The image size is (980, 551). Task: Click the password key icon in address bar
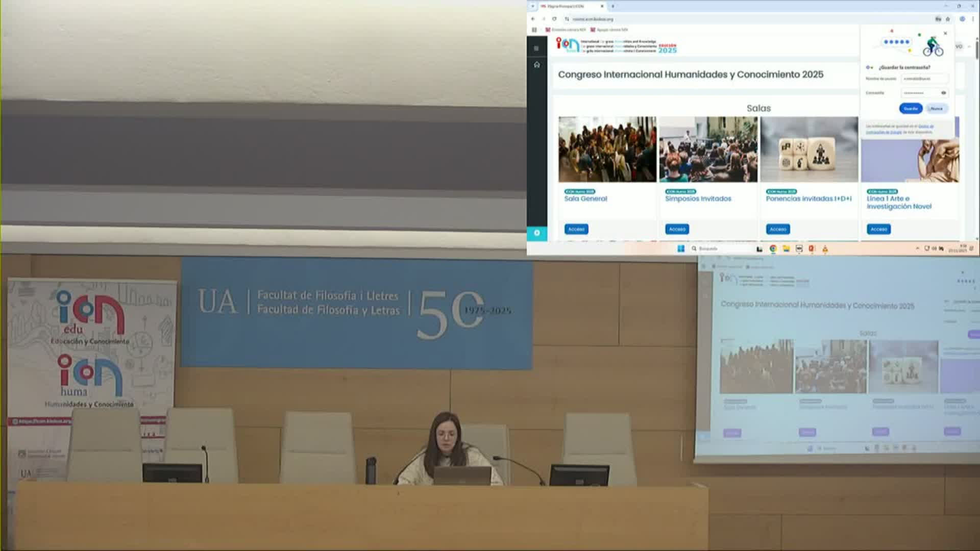[x=938, y=19]
